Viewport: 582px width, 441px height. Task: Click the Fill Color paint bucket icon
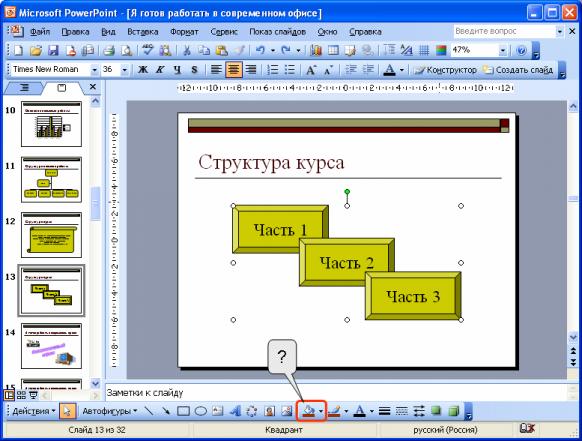point(308,411)
